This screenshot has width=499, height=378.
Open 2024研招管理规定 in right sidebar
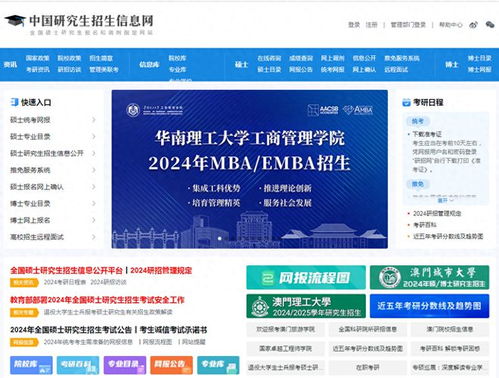click(437, 213)
